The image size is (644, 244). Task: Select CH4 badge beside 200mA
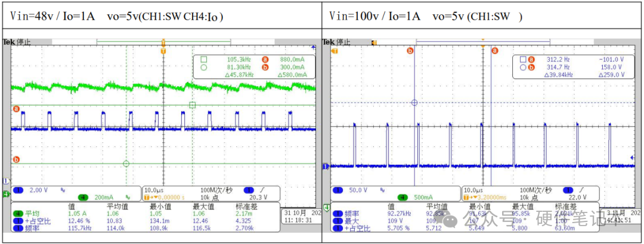pyautogui.click(x=83, y=197)
